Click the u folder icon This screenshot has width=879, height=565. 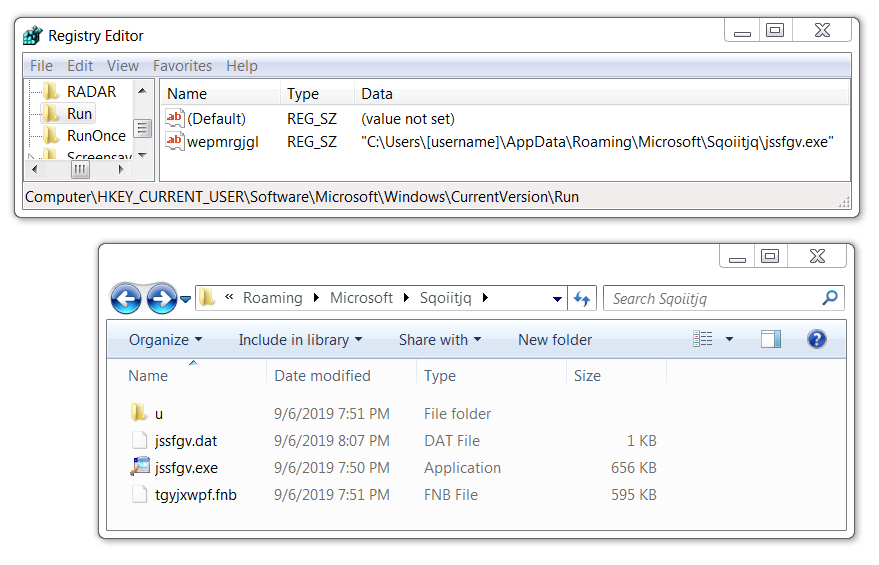click(139, 413)
